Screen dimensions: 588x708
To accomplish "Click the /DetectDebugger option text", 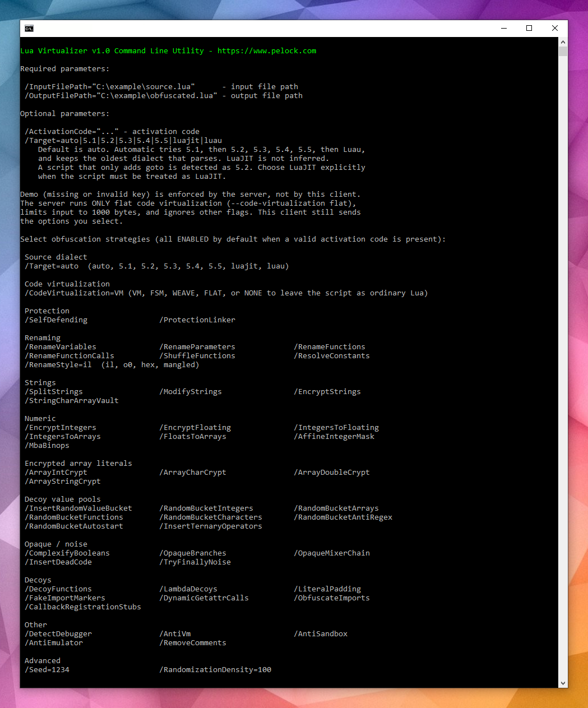I will click(x=58, y=634).
